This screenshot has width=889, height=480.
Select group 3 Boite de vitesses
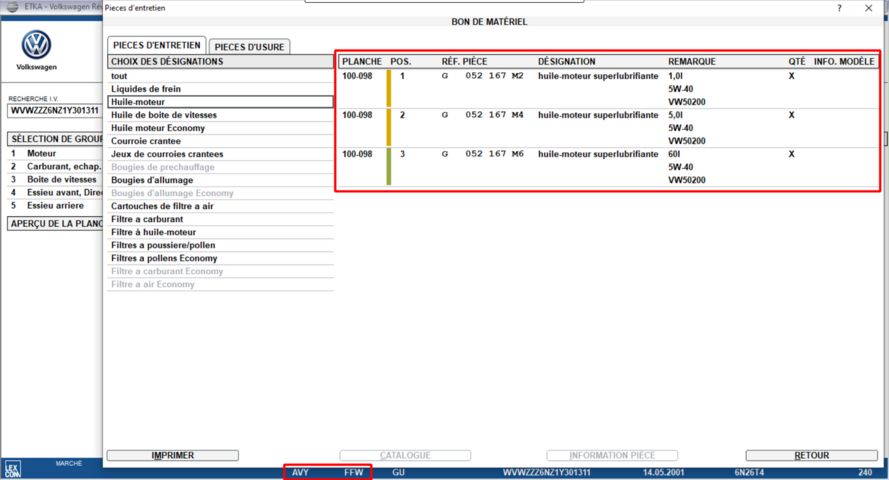tap(55, 180)
